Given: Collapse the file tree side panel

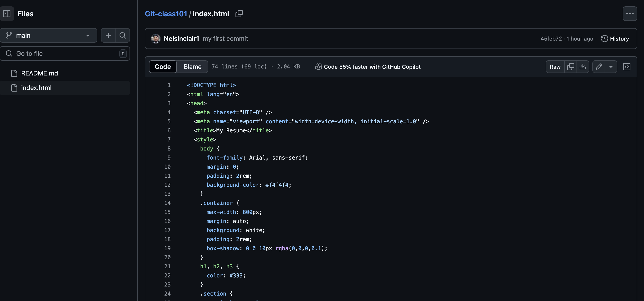Looking at the screenshot, I should (7, 14).
